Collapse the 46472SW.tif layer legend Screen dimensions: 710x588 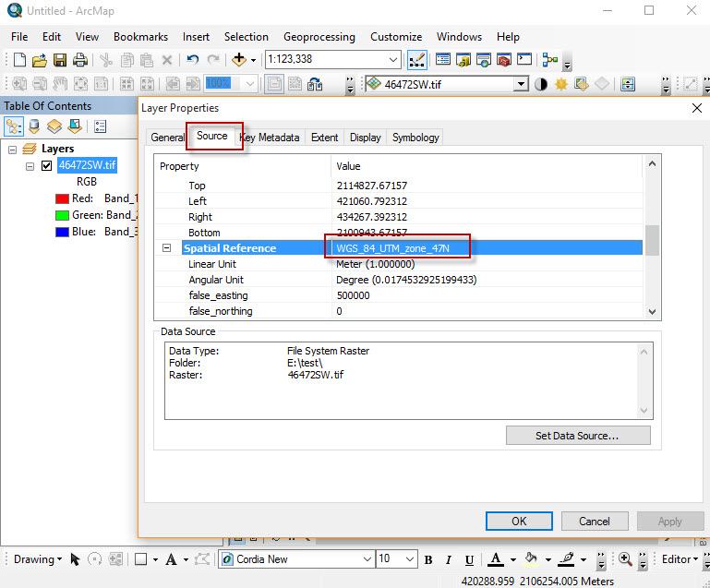(30, 166)
